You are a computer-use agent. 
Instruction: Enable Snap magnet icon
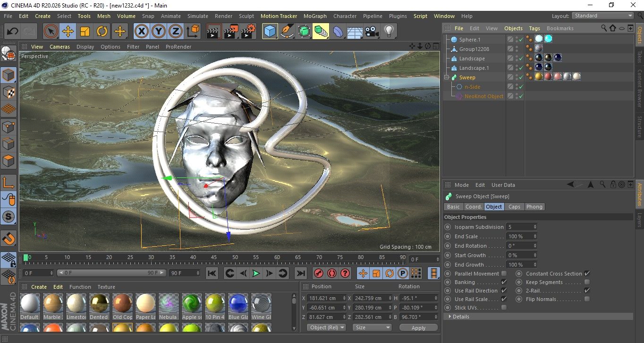[x=8, y=238]
